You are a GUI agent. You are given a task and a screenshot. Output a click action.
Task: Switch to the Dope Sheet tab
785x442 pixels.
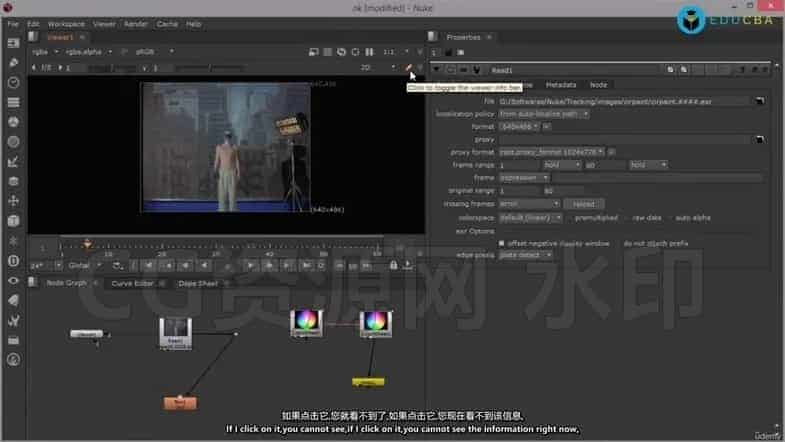(198, 283)
